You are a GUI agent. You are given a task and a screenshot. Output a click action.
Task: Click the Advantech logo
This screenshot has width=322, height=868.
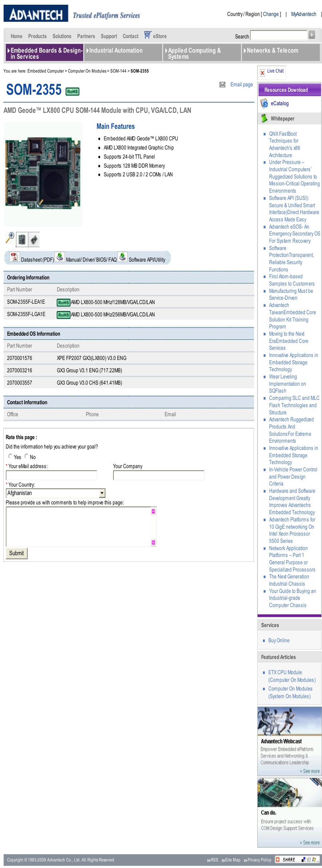click(36, 14)
